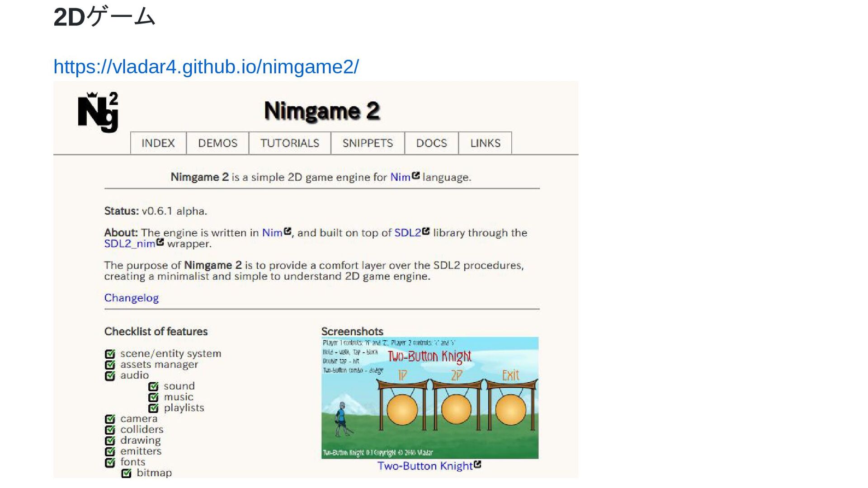This screenshot has width=868, height=488.
Task: Click the Nimgame 2 logo
Action: (x=98, y=112)
